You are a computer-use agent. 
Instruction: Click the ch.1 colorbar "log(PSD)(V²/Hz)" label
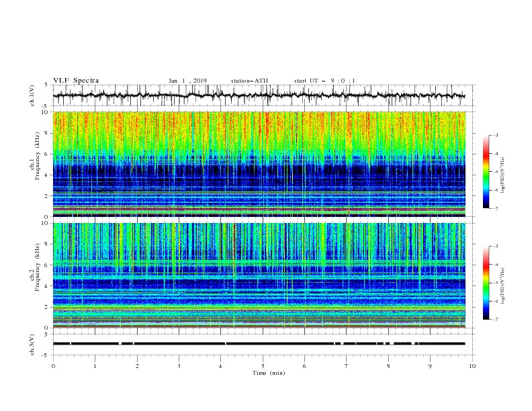point(503,175)
